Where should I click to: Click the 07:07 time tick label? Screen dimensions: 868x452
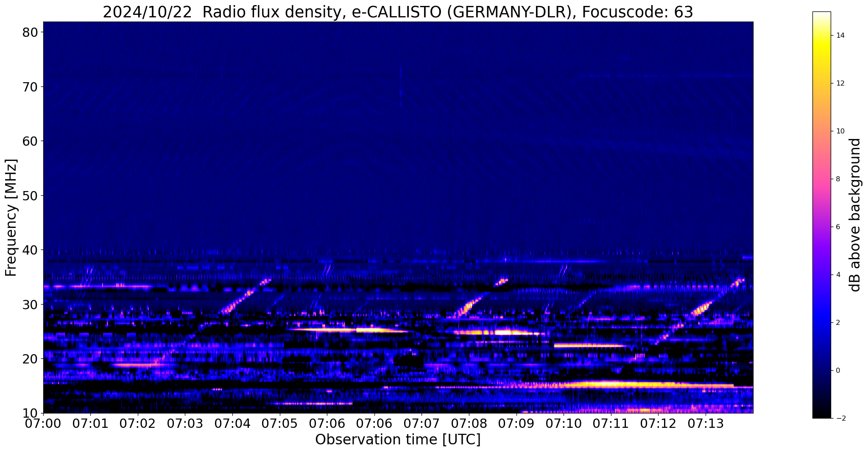421,423
